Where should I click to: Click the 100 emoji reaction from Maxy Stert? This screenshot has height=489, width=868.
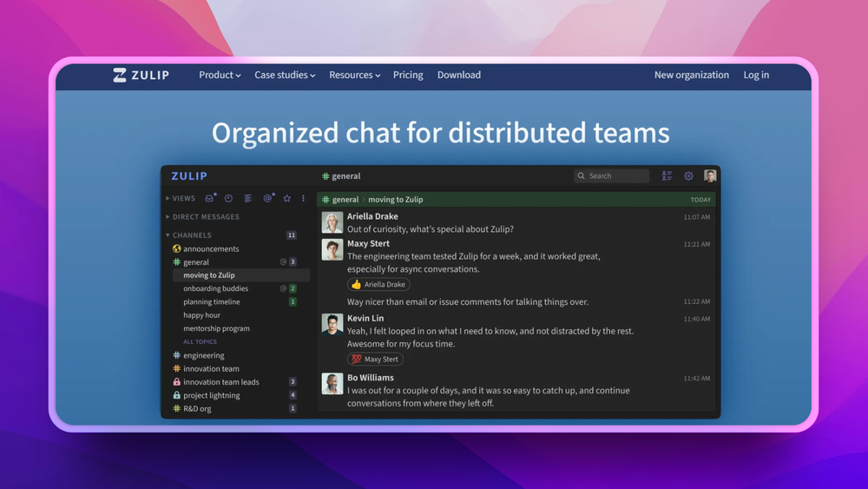tap(375, 359)
